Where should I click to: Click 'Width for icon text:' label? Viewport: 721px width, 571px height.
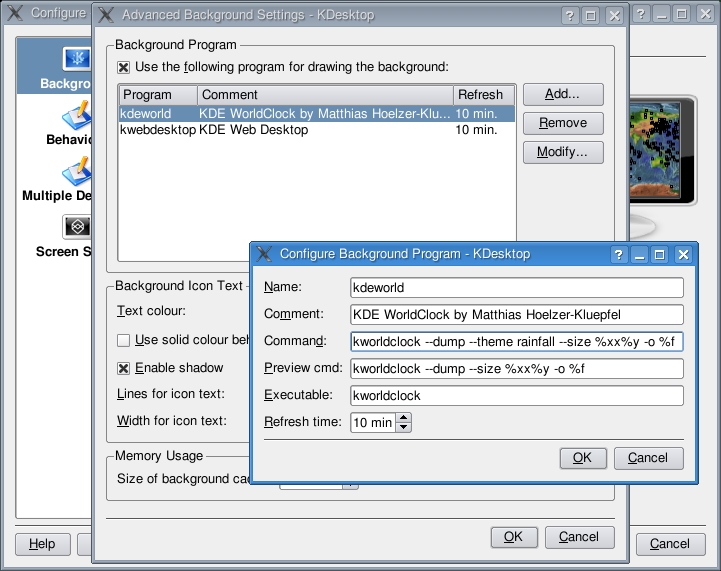pyautogui.click(x=172, y=421)
